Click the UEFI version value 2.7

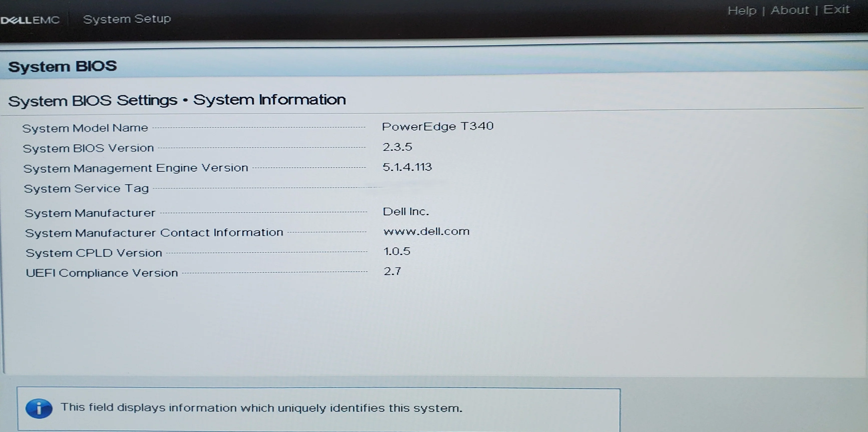coord(392,271)
